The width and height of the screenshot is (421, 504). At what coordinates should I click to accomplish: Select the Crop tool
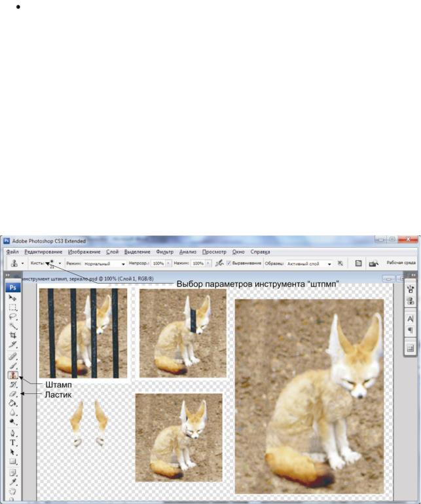[12, 336]
